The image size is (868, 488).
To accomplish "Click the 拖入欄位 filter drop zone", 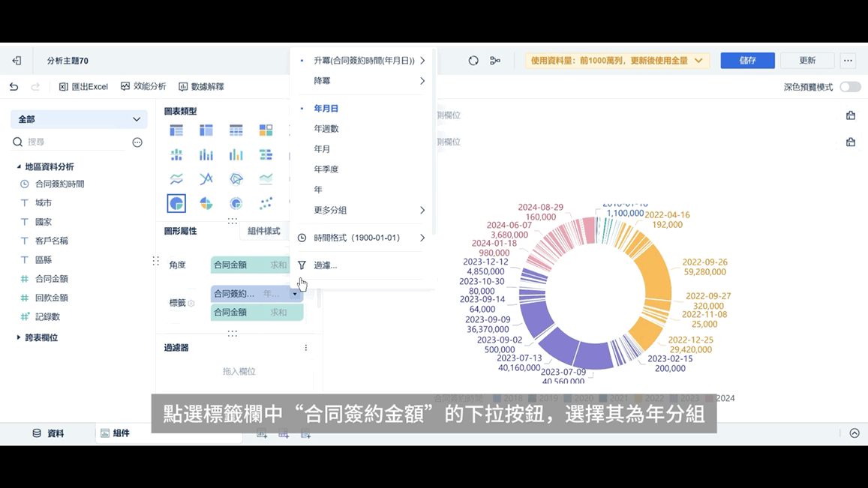I will pos(239,372).
